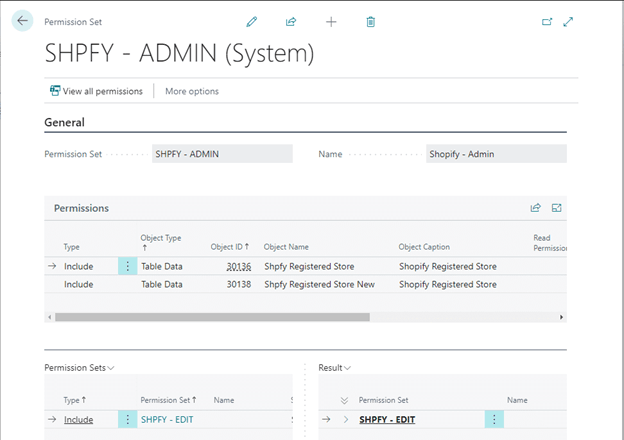624x440 pixels.
Task: Sort by Permission Set column in Permission Sets
Action: pos(168,400)
